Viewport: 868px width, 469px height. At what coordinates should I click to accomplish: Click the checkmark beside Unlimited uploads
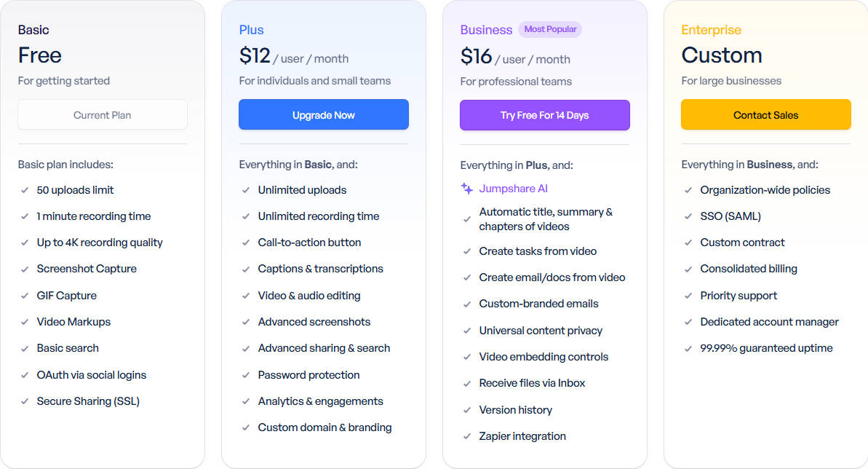point(246,190)
